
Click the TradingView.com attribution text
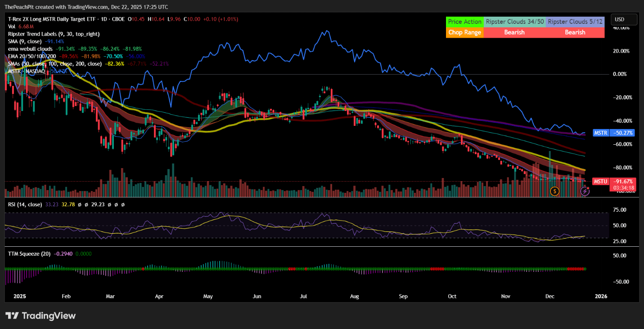tap(86, 7)
